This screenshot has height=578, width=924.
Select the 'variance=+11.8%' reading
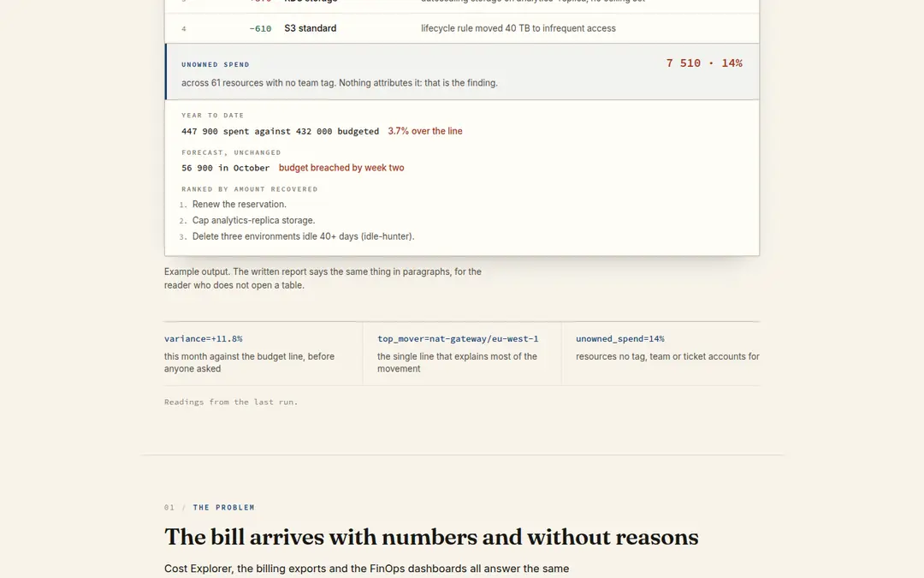click(x=204, y=338)
